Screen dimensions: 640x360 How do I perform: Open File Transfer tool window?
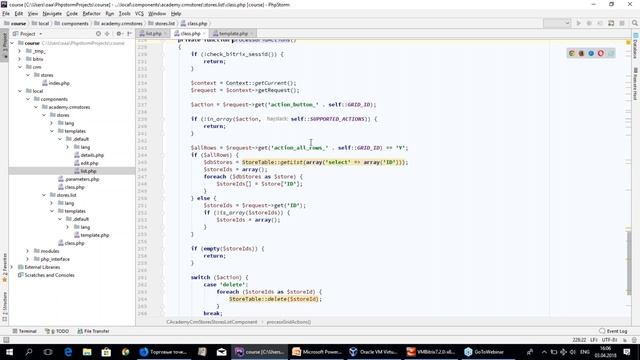pyautogui.click(x=93, y=331)
